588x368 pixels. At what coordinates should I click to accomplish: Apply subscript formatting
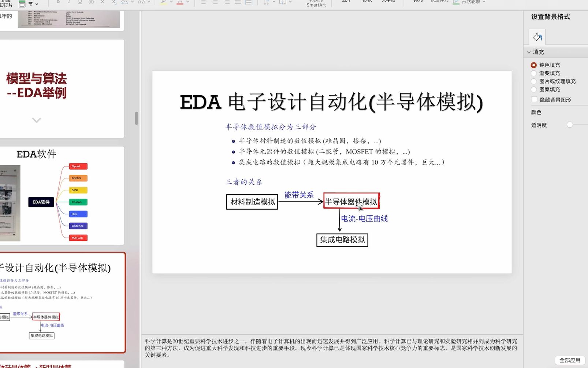113,2
